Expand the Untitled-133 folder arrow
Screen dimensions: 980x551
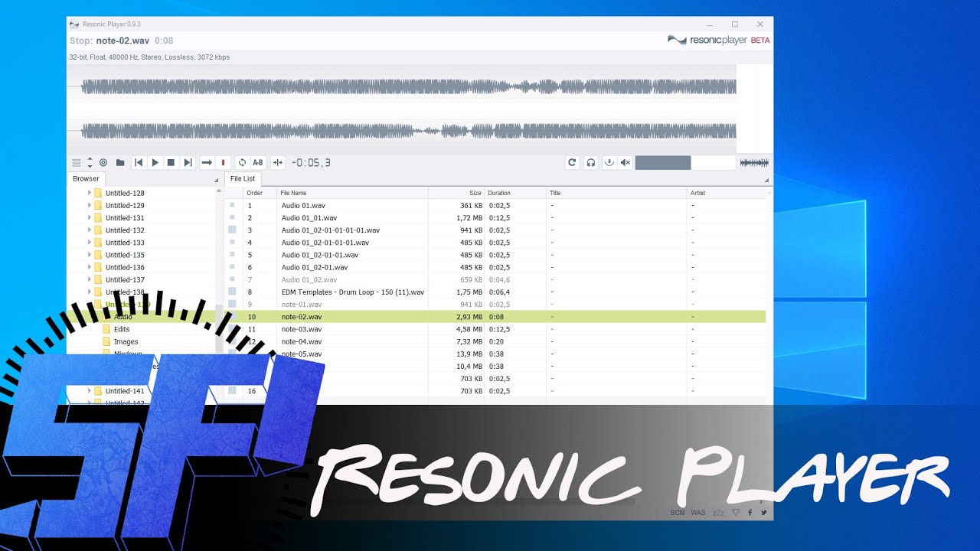tap(90, 243)
